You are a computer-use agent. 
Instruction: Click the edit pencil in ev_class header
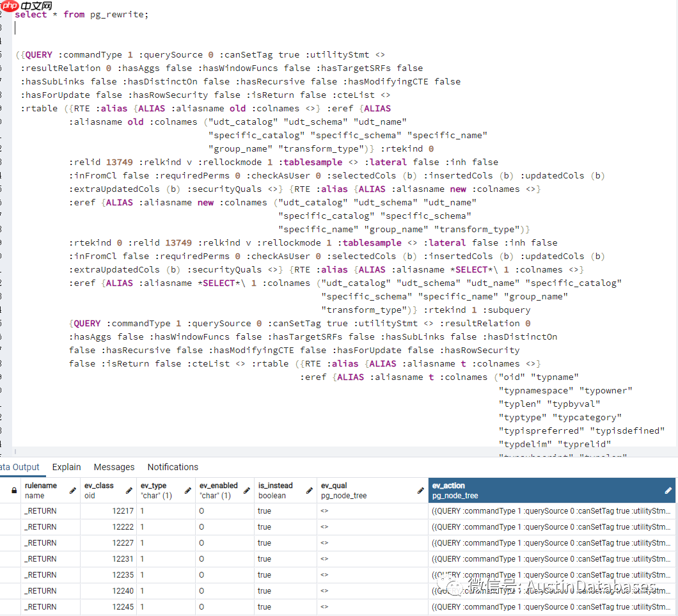coord(129,491)
